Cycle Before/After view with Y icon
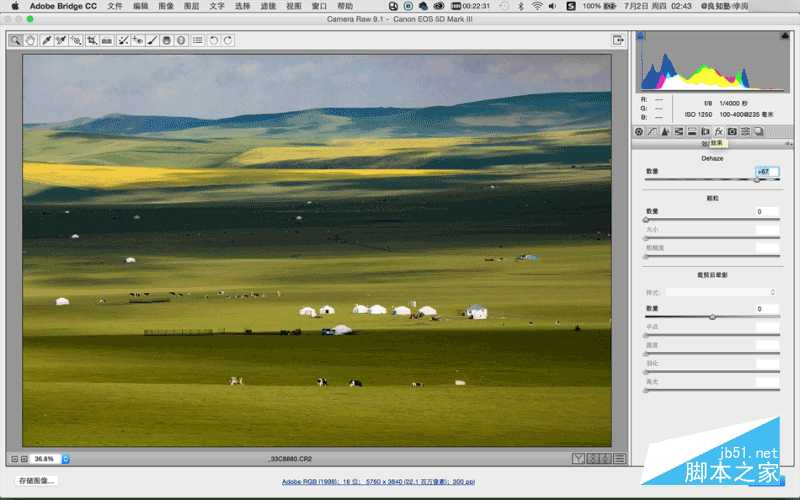The image size is (800, 500). pos(578,459)
